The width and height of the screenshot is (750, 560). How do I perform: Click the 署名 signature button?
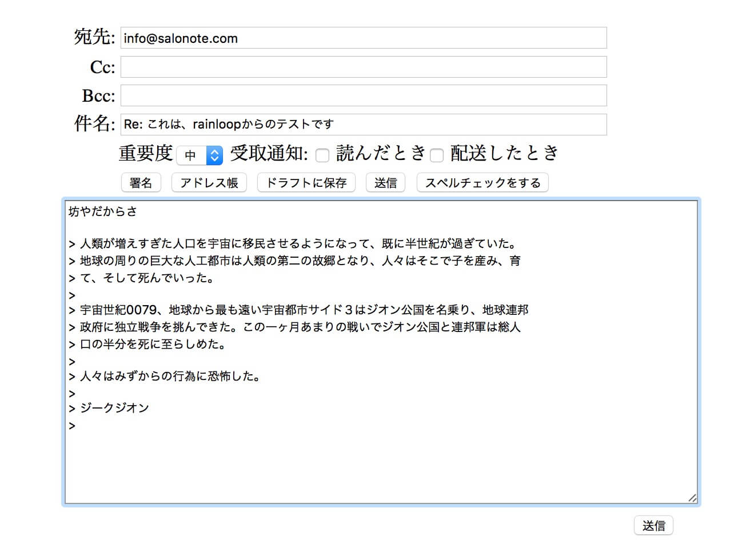(141, 183)
